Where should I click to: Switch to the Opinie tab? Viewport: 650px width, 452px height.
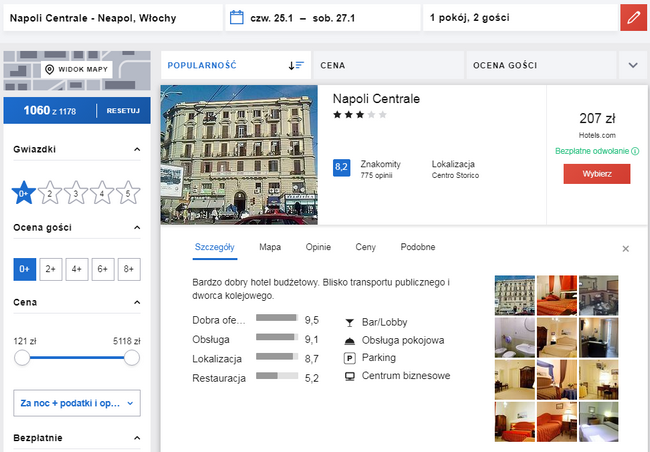(317, 247)
